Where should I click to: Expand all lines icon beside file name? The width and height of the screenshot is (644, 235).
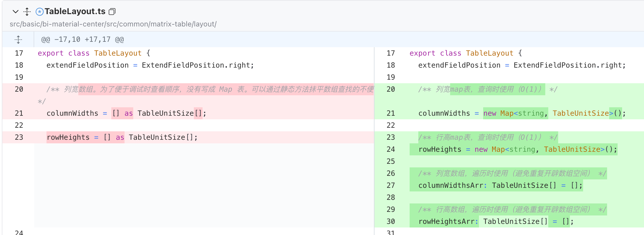coord(27,12)
